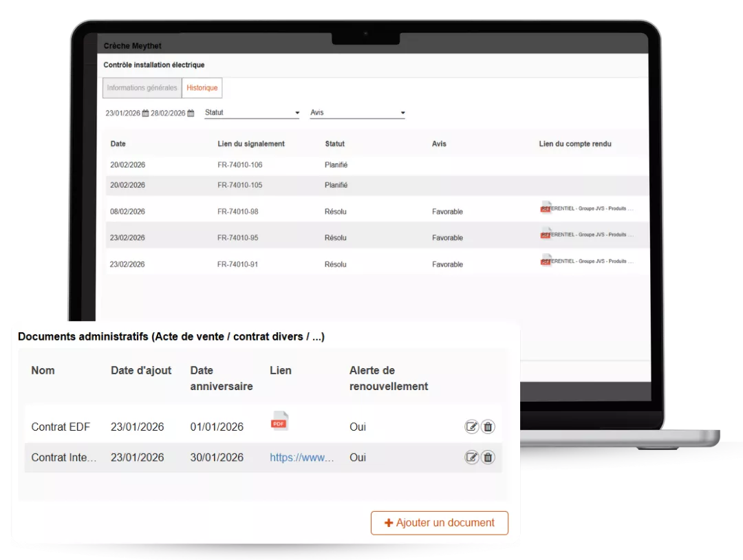The width and height of the screenshot is (743, 560).
Task: Click Ajouter un document button
Action: (x=440, y=523)
